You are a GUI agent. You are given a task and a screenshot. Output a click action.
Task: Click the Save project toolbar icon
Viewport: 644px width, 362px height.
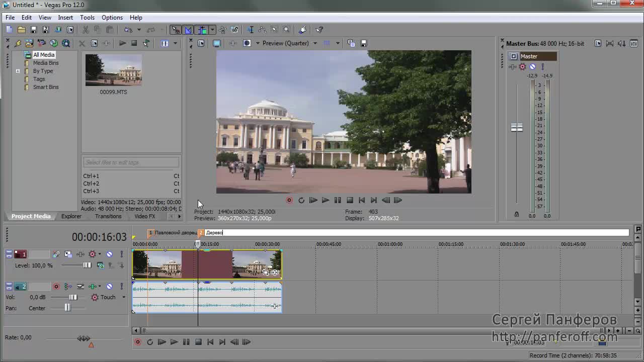pos(33,30)
